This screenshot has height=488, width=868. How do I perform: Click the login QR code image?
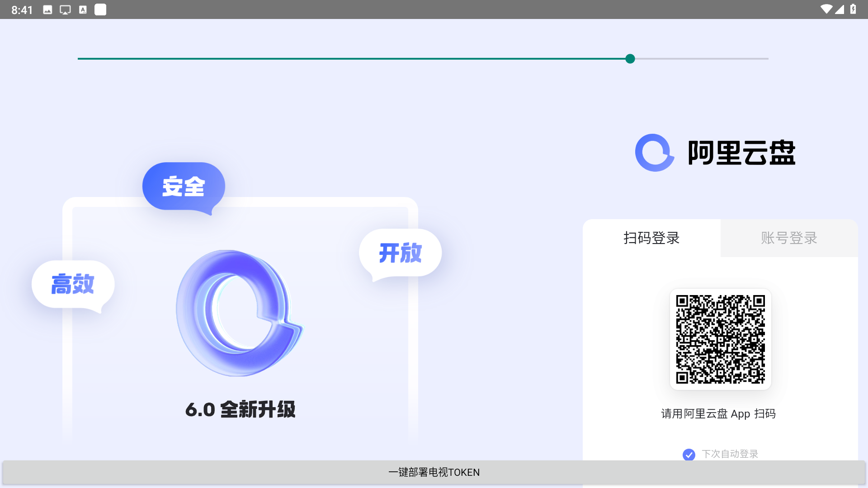point(720,339)
